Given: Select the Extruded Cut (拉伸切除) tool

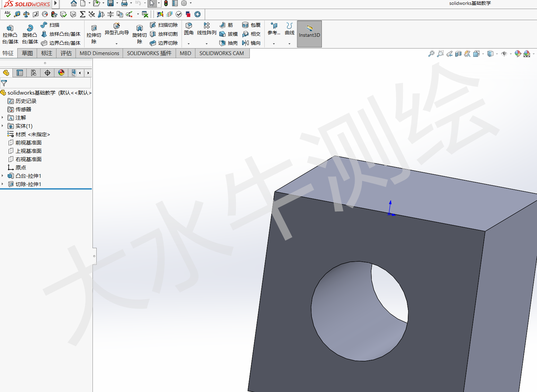Looking at the screenshot, I should [x=94, y=34].
